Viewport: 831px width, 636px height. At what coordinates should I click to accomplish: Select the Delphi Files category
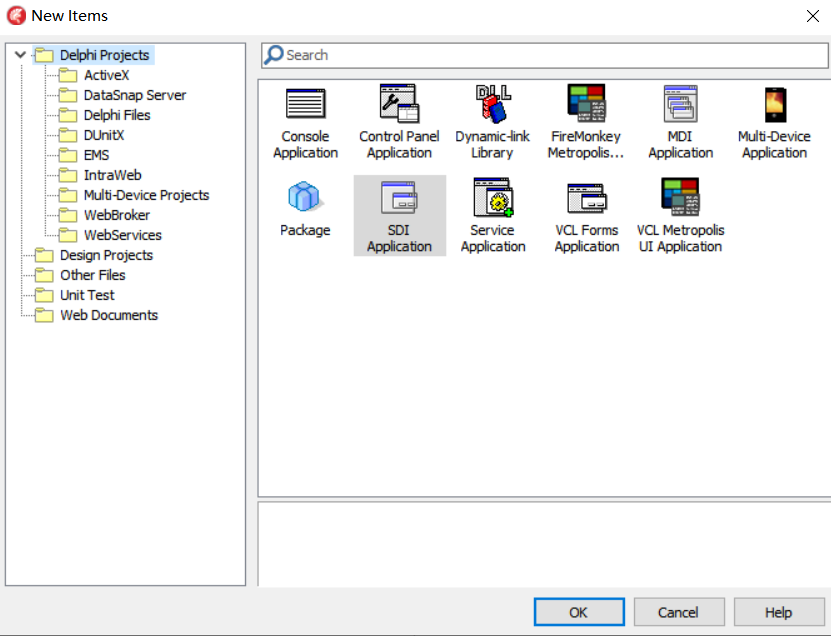point(104,116)
